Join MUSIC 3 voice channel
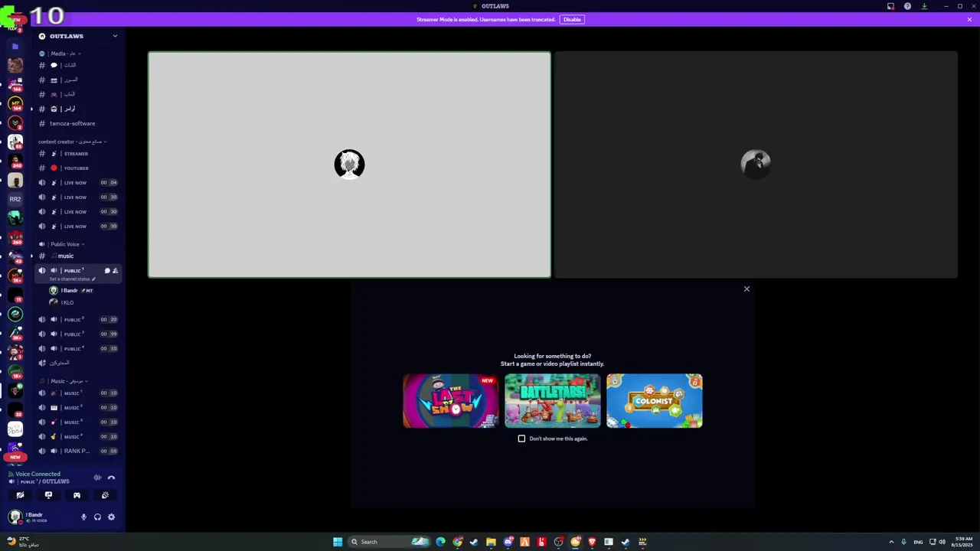 [x=78, y=422]
